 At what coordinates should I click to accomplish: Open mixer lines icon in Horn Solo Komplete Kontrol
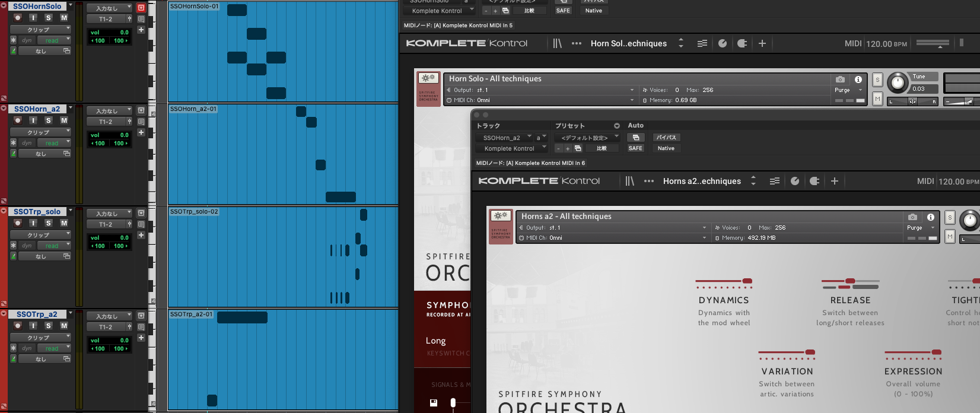(702, 43)
